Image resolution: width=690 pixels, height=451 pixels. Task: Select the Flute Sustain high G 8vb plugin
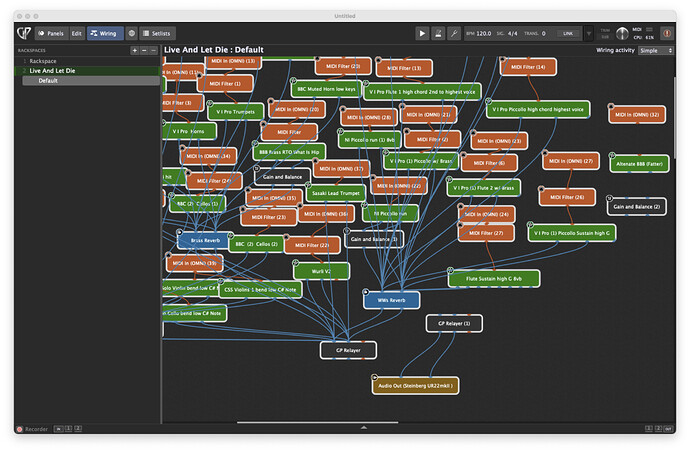coord(494,279)
